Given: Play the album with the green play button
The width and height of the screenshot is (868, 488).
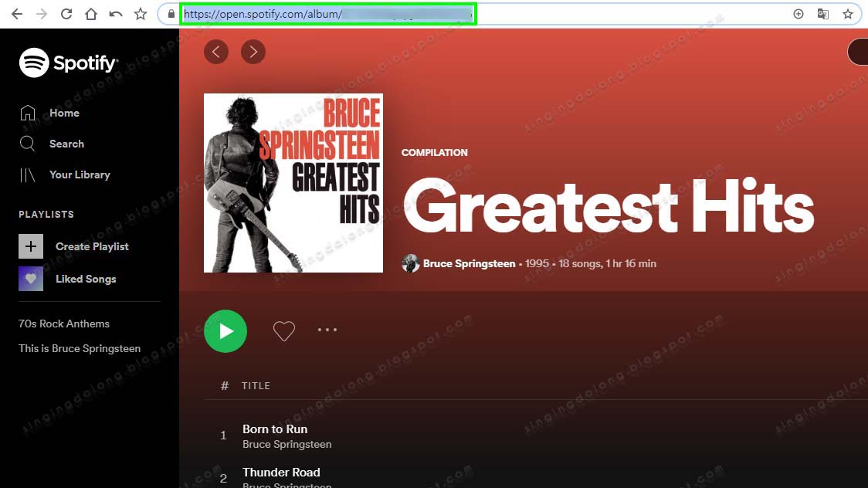Looking at the screenshot, I should tap(225, 330).
